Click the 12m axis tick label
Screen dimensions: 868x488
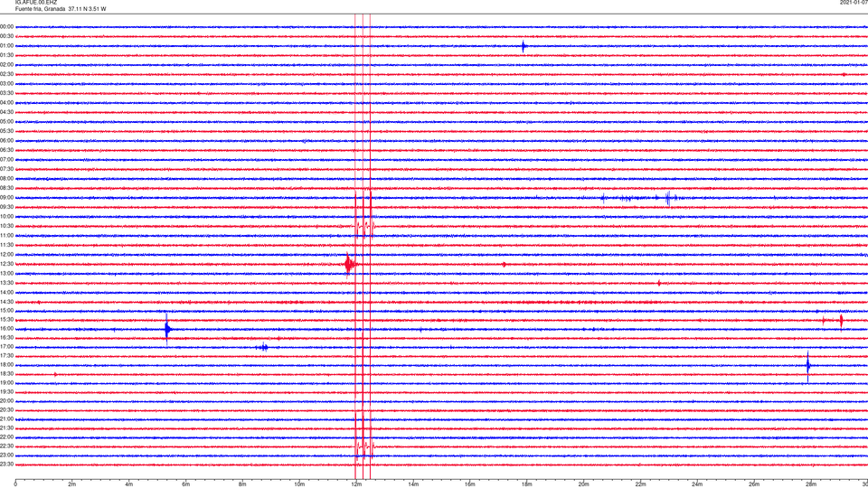tap(356, 484)
